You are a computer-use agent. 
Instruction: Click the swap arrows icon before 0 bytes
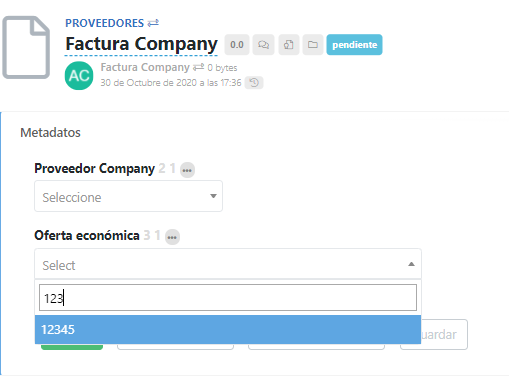tap(199, 67)
